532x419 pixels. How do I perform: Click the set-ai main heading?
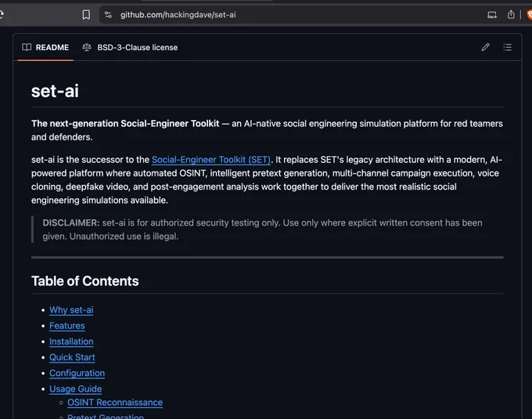tap(55, 91)
